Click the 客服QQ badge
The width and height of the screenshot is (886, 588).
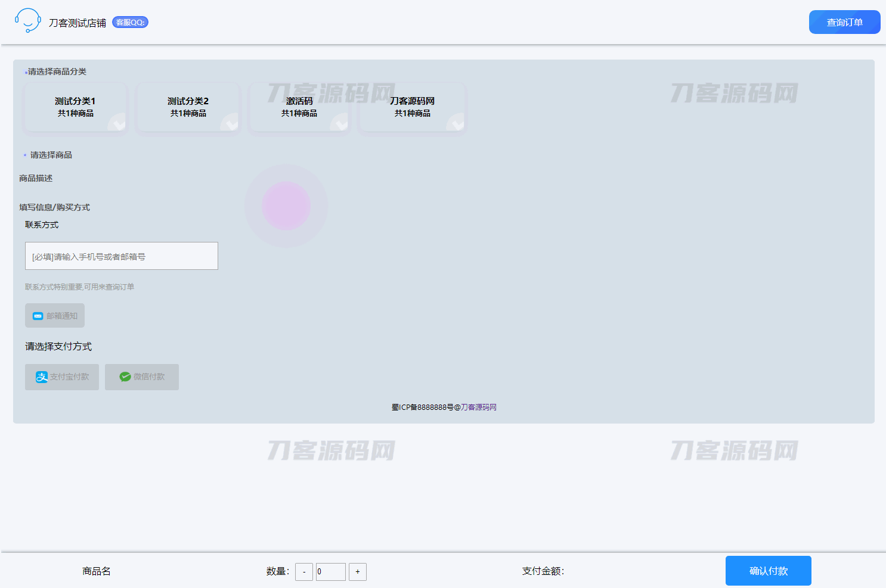click(130, 23)
